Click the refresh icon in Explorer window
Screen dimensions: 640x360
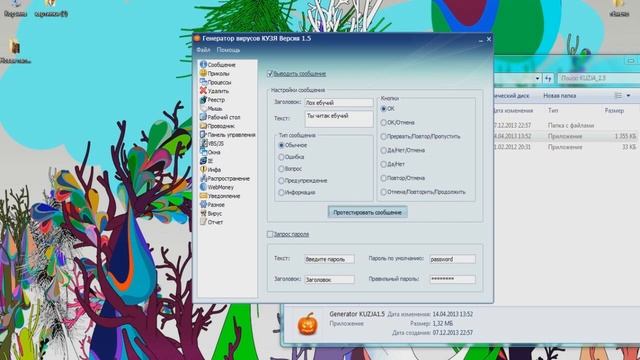(x=548, y=78)
